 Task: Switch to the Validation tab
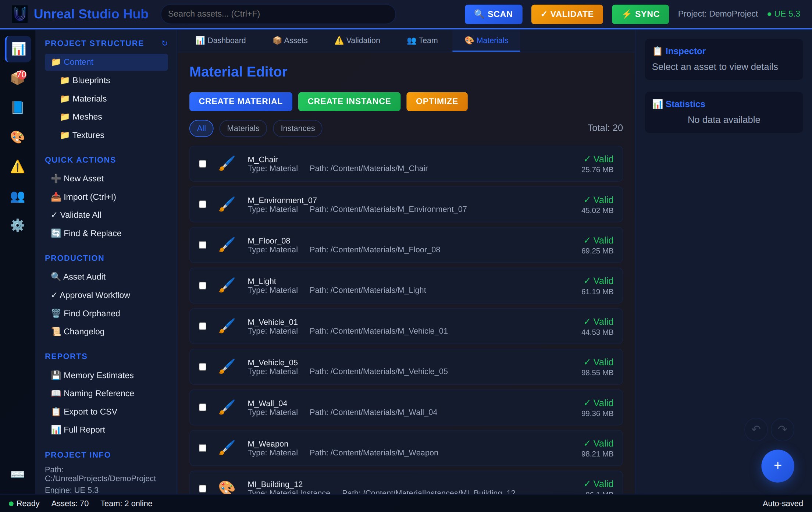pyautogui.click(x=357, y=40)
